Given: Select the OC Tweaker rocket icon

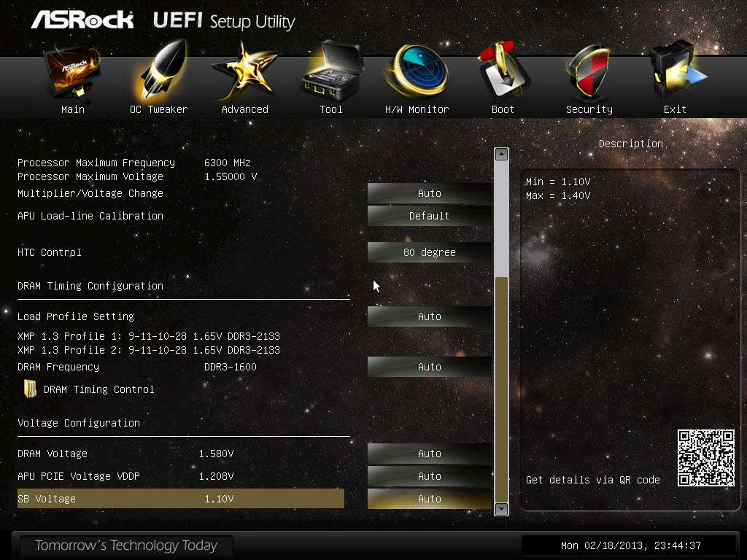Looking at the screenshot, I should click(x=162, y=71).
